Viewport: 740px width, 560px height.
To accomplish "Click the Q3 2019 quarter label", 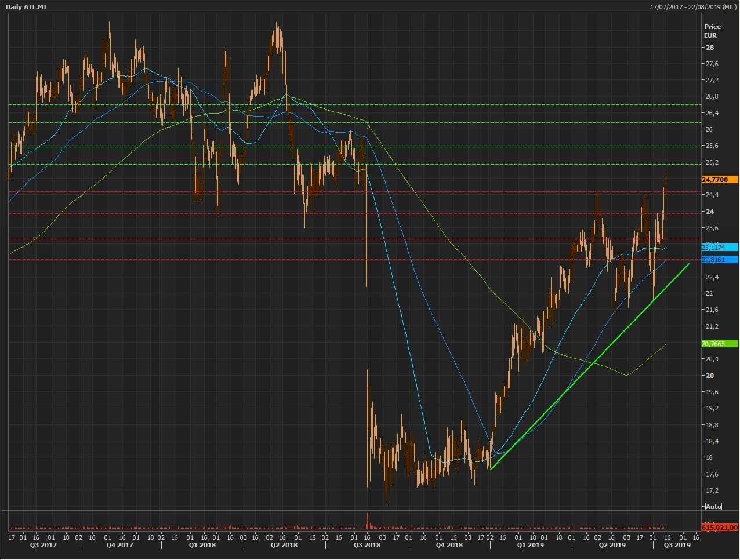I will (677, 545).
